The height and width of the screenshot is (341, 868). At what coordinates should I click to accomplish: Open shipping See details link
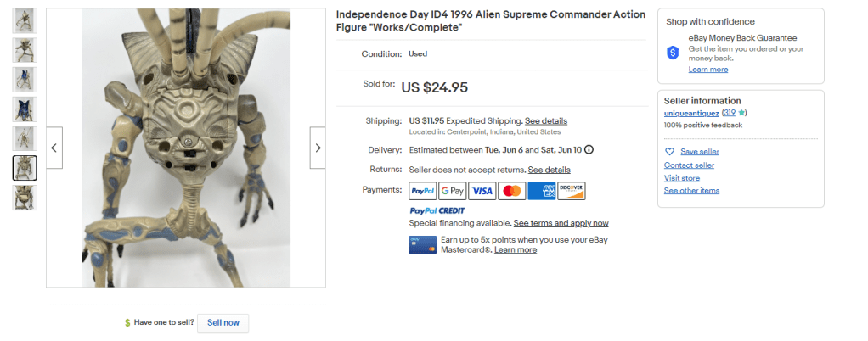click(x=545, y=121)
